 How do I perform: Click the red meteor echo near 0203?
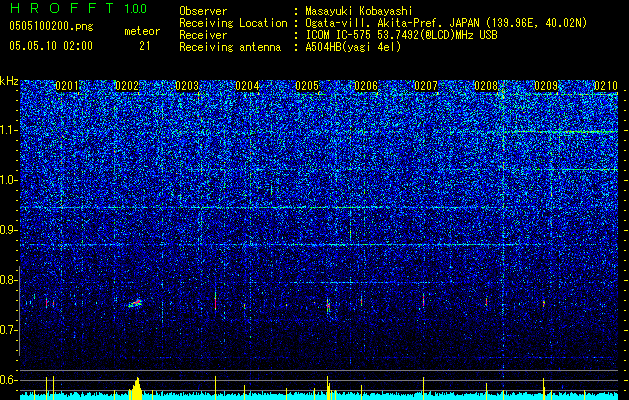(x=215, y=301)
